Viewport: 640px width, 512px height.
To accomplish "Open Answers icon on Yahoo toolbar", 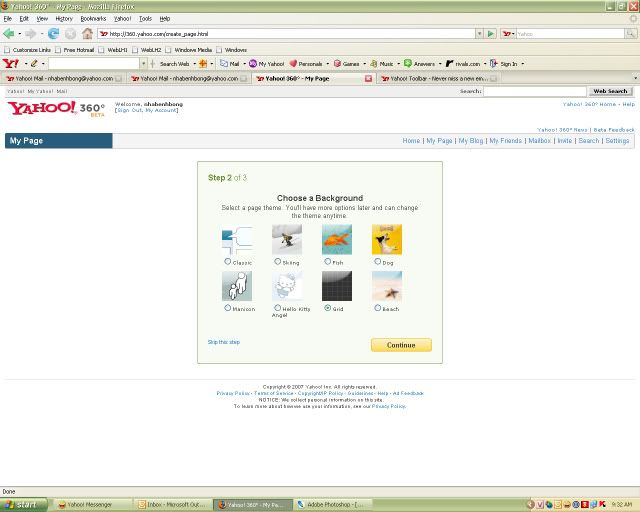I will click(x=407, y=63).
